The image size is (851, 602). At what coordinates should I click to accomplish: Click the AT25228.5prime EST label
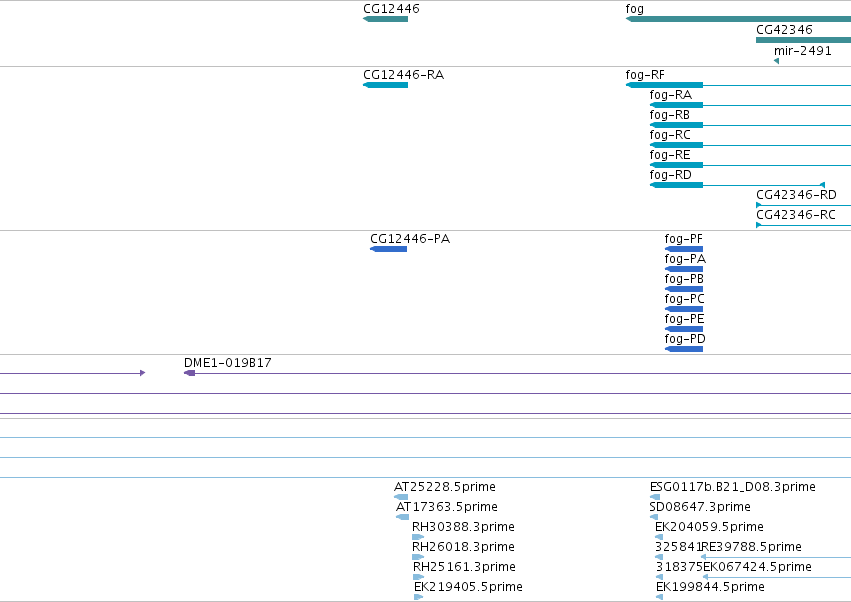point(445,487)
